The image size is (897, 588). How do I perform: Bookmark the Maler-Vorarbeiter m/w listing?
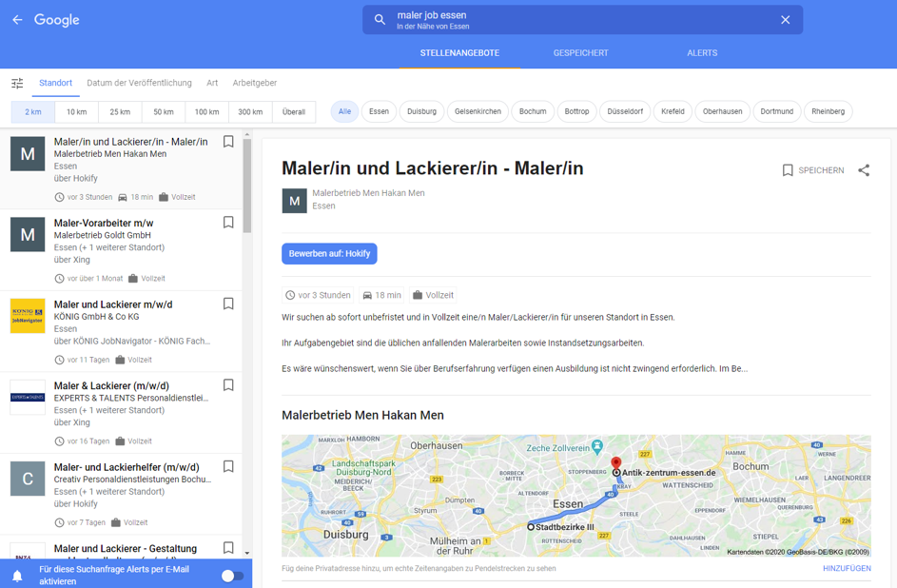click(x=228, y=223)
